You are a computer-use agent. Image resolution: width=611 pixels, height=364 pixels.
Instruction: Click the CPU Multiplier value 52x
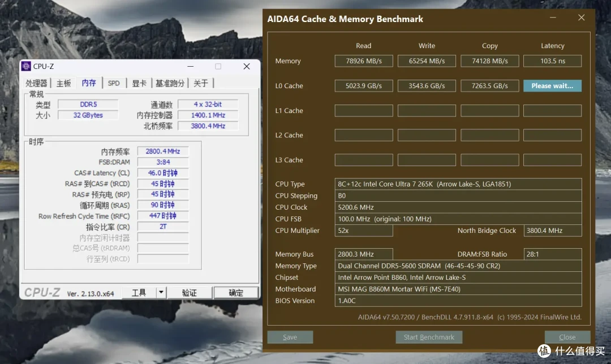364,231
